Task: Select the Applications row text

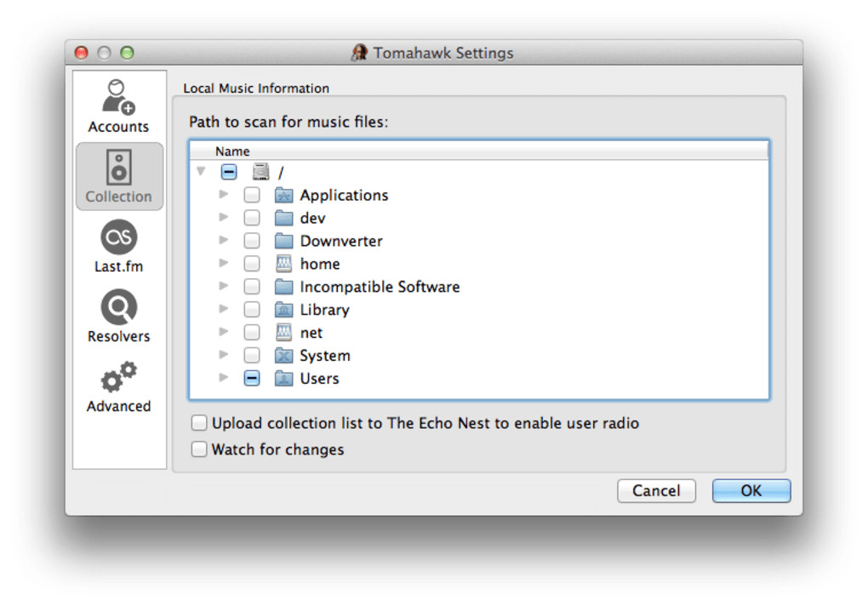Action: pos(344,196)
